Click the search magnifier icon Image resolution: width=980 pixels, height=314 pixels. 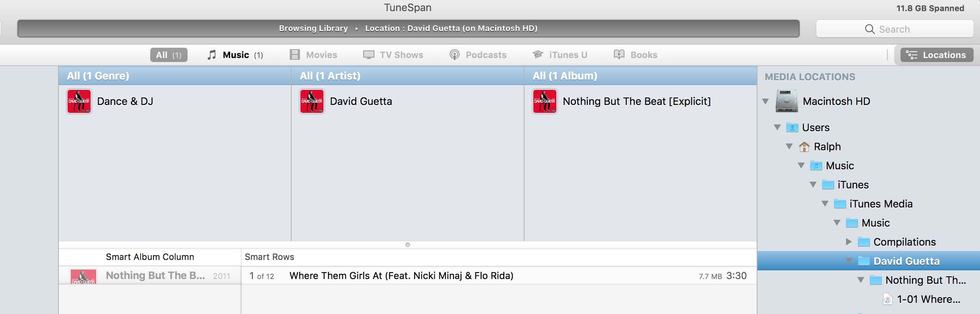point(870,29)
